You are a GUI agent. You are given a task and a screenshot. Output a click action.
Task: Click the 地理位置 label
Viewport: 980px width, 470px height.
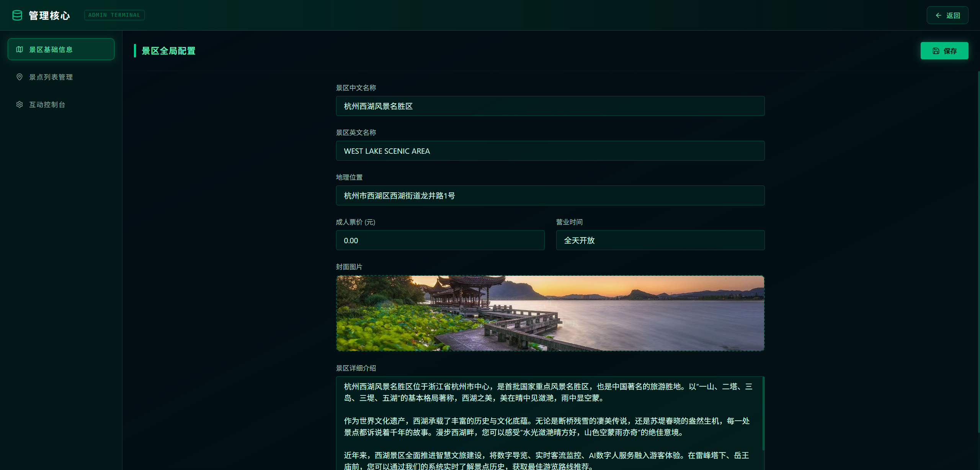coord(349,177)
